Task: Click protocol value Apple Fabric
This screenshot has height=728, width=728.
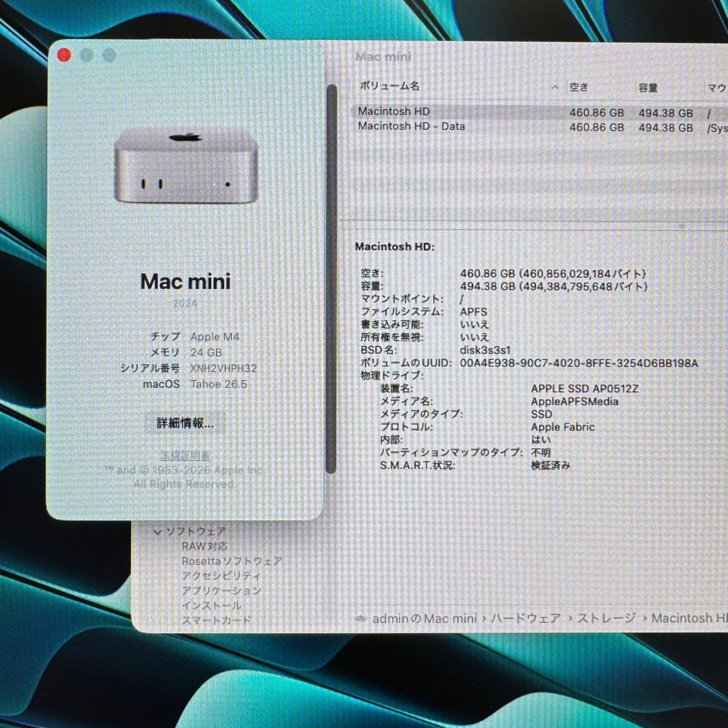Action: (563, 427)
